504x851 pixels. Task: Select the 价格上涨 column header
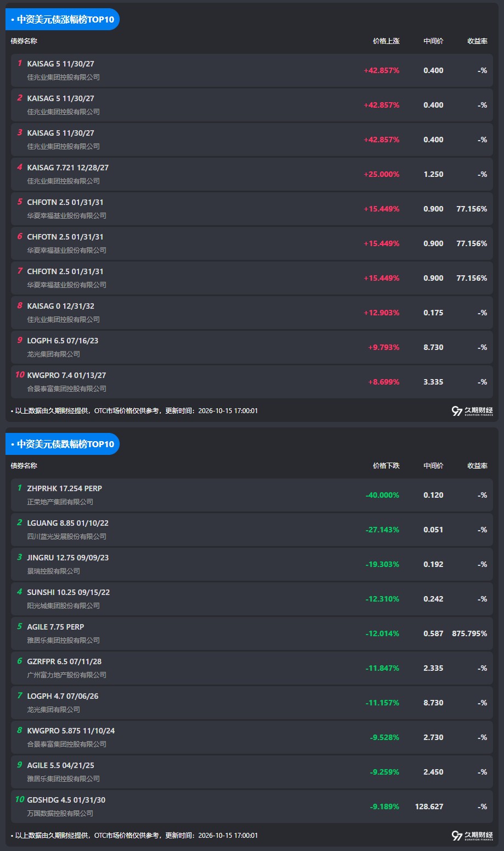(386, 41)
